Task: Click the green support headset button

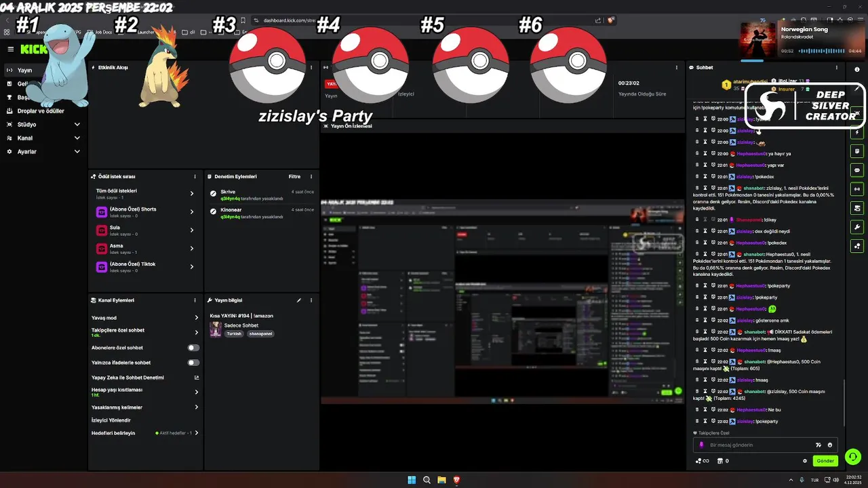Action: [x=853, y=457]
